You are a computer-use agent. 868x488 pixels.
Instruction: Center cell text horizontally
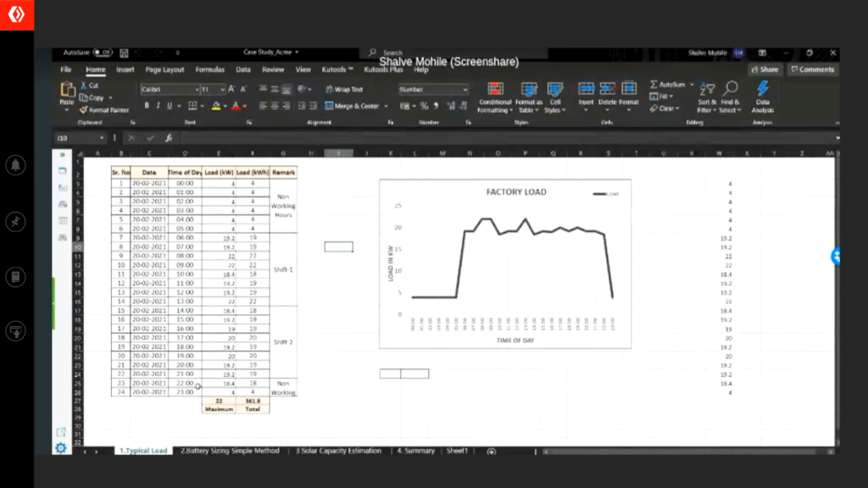(x=275, y=106)
